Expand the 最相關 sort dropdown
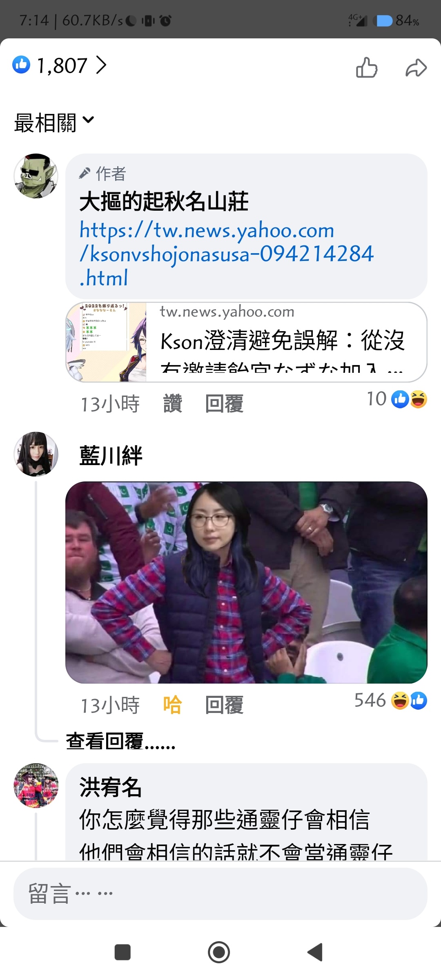The width and height of the screenshot is (441, 980). click(x=54, y=122)
